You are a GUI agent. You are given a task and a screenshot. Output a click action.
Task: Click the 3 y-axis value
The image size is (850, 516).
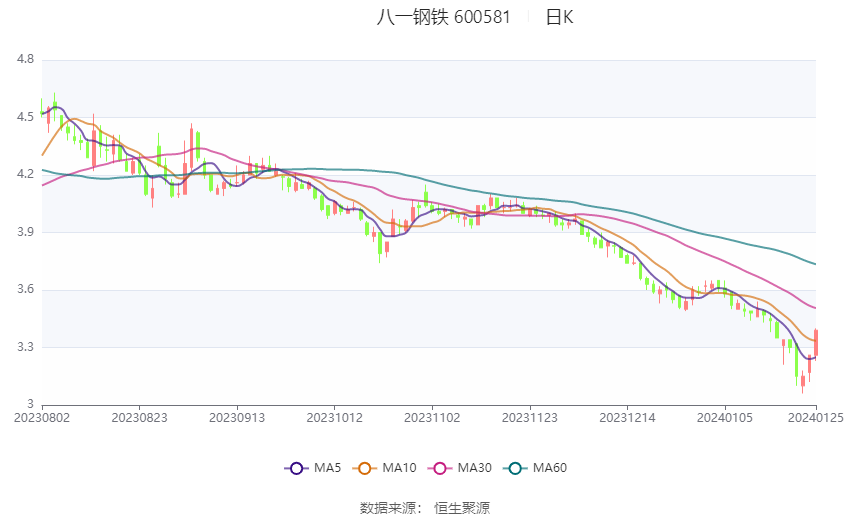(30, 404)
